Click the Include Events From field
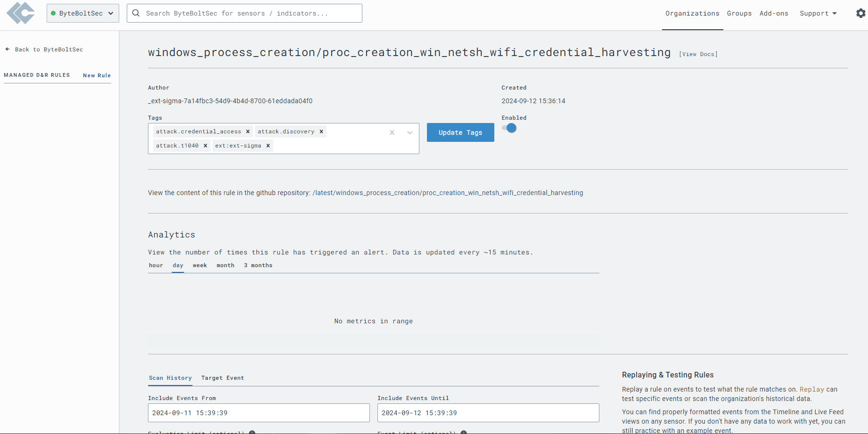The image size is (868, 434). click(x=259, y=413)
